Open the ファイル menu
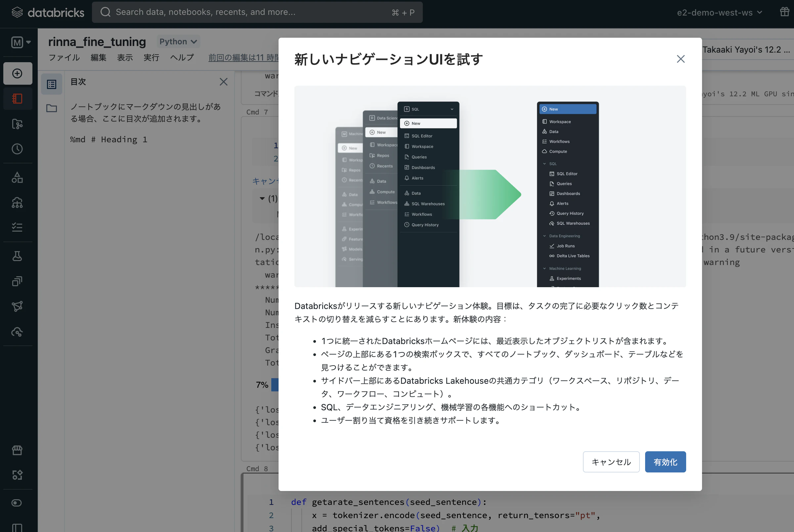 click(x=65, y=58)
